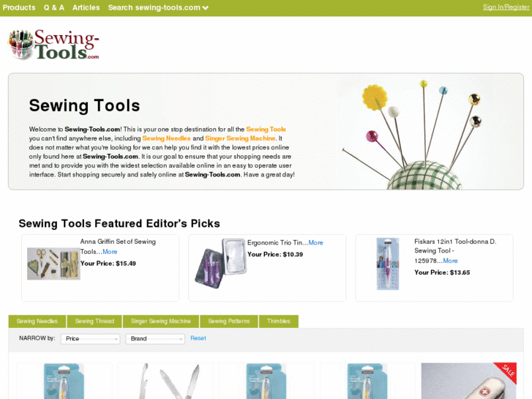Switch to the Sewing Thread tab
This screenshot has width=532, height=399.
pos(94,321)
